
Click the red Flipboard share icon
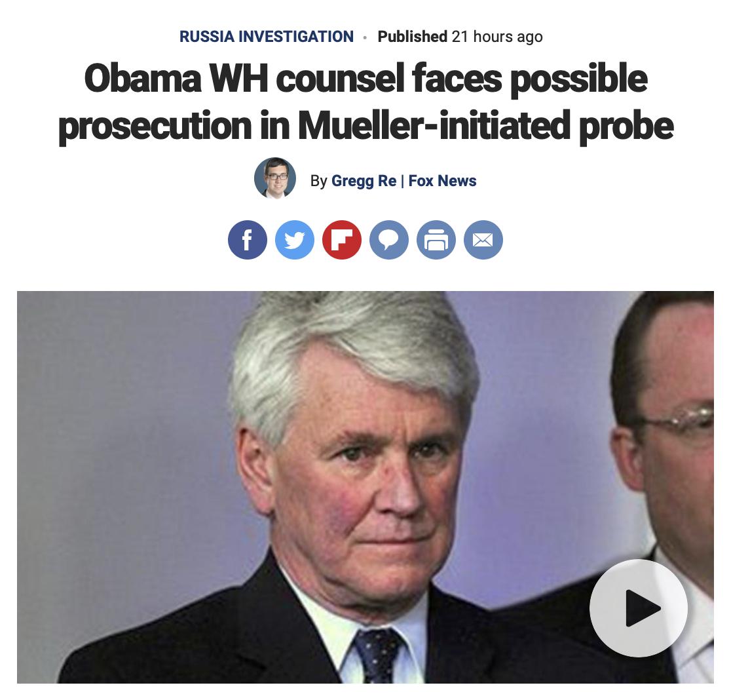point(342,240)
